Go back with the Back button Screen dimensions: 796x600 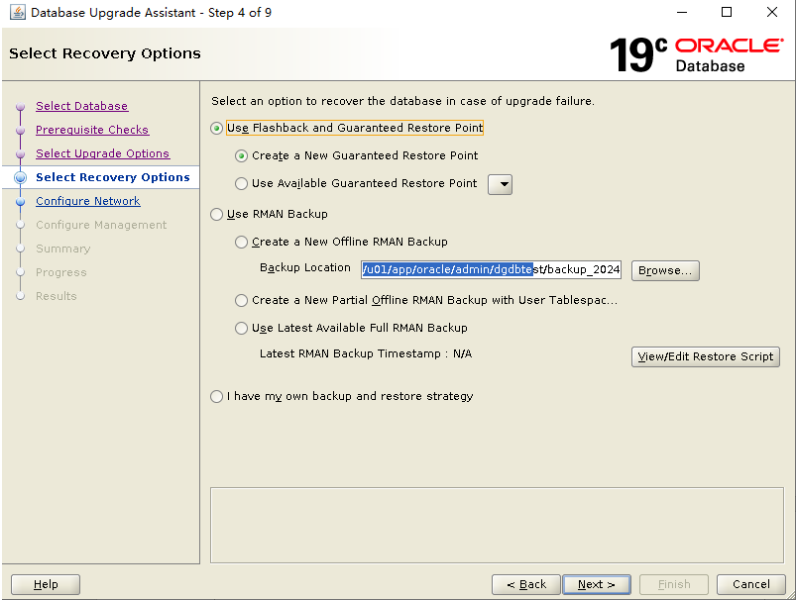526,584
